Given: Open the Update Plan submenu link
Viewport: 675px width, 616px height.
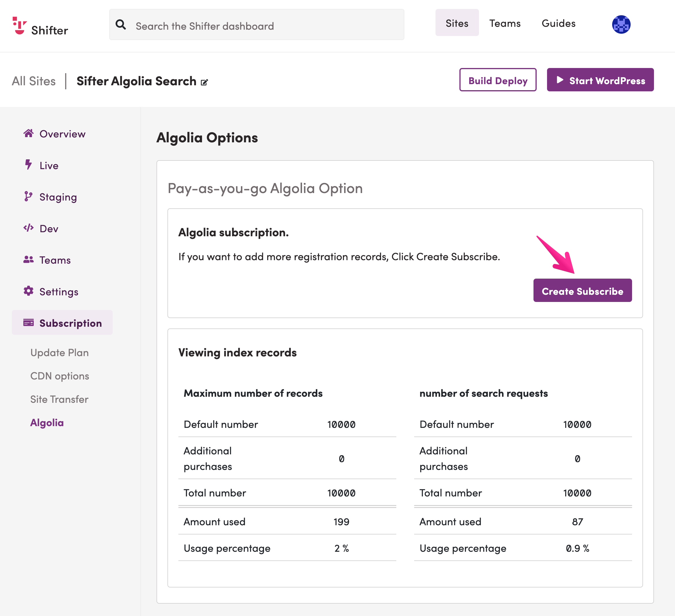Looking at the screenshot, I should coord(60,353).
